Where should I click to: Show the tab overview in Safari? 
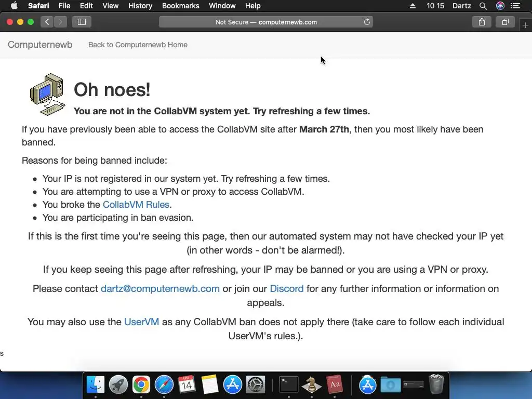506,22
